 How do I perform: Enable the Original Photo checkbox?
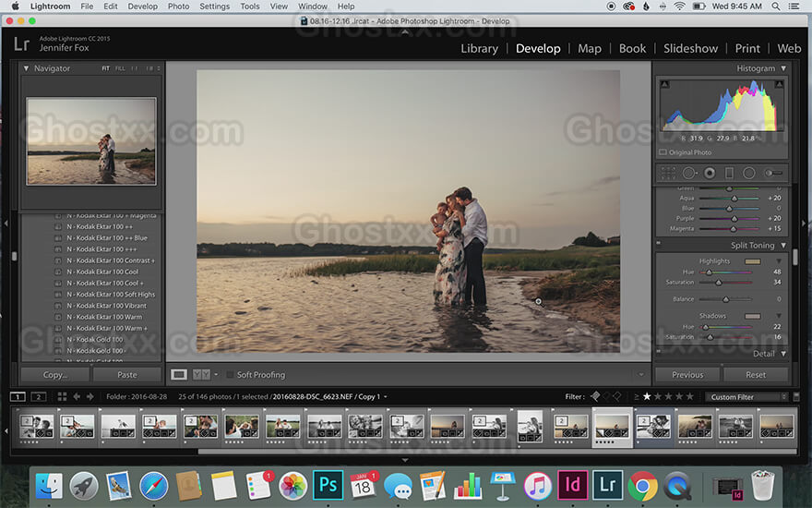[663, 152]
